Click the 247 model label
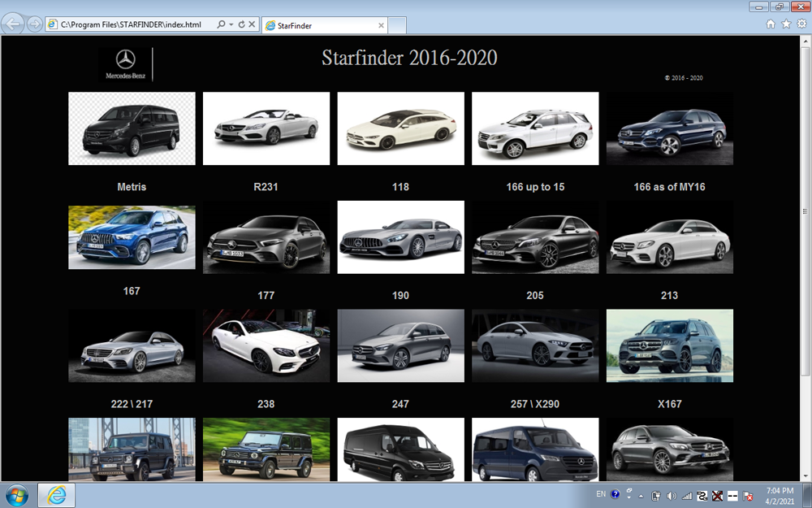This screenshot has height=508, width=812. 400,404
